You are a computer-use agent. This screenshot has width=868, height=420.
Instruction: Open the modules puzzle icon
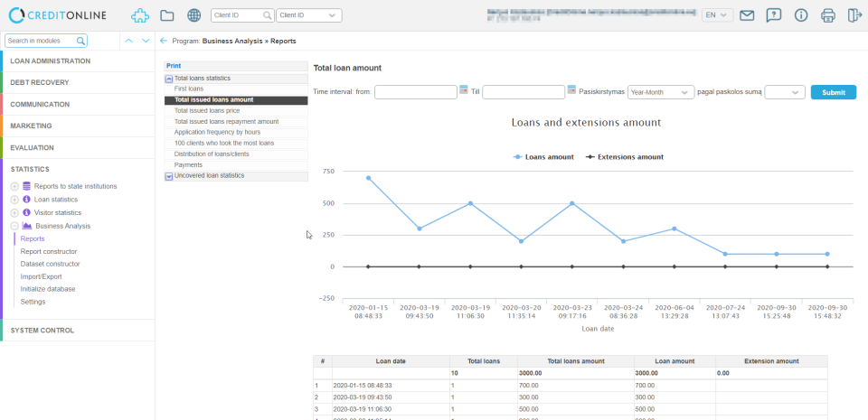click(140, 15)
